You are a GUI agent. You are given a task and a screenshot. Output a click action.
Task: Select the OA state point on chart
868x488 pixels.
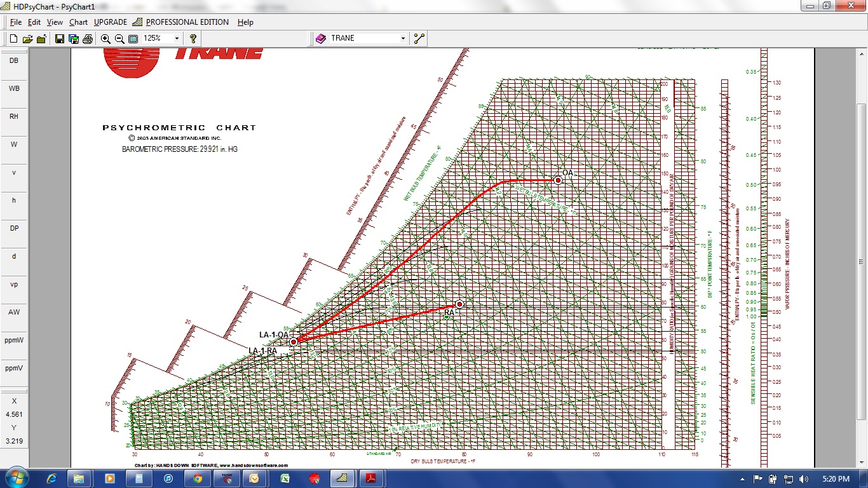click(558, 180)
